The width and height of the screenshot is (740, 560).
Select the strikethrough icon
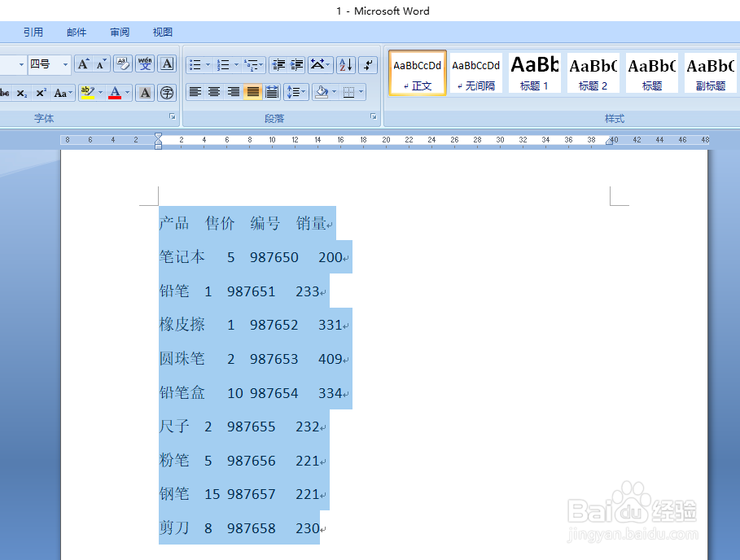tap(5, 92)
